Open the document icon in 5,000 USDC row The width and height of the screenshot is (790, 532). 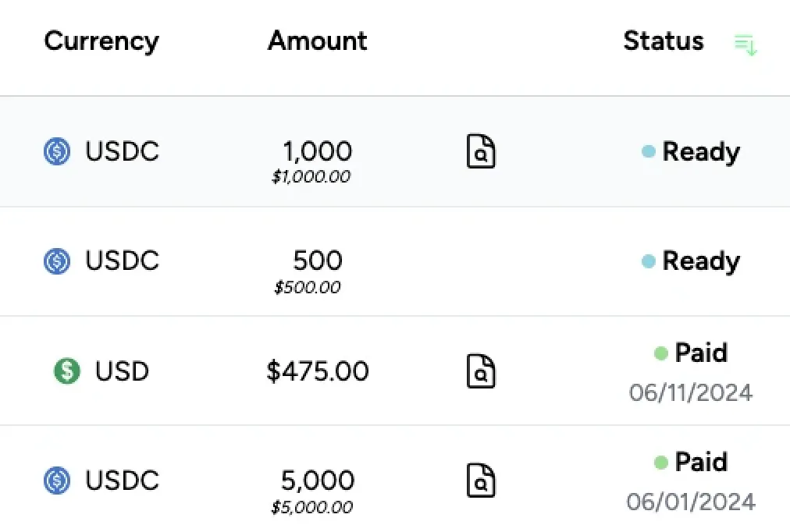click(481, 480)
